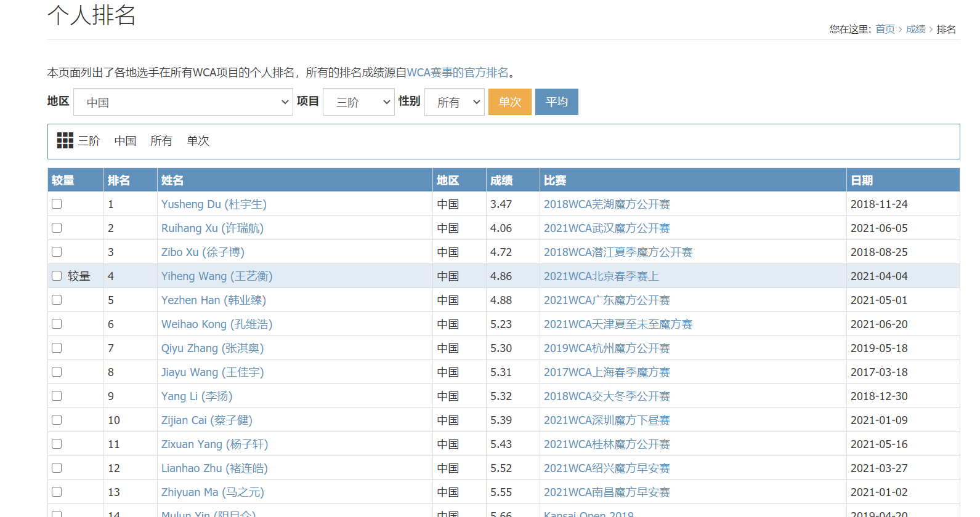Open Yang Li (李扬) profile
Viewport: 980px width, 517px height.
tap(196, 396)
